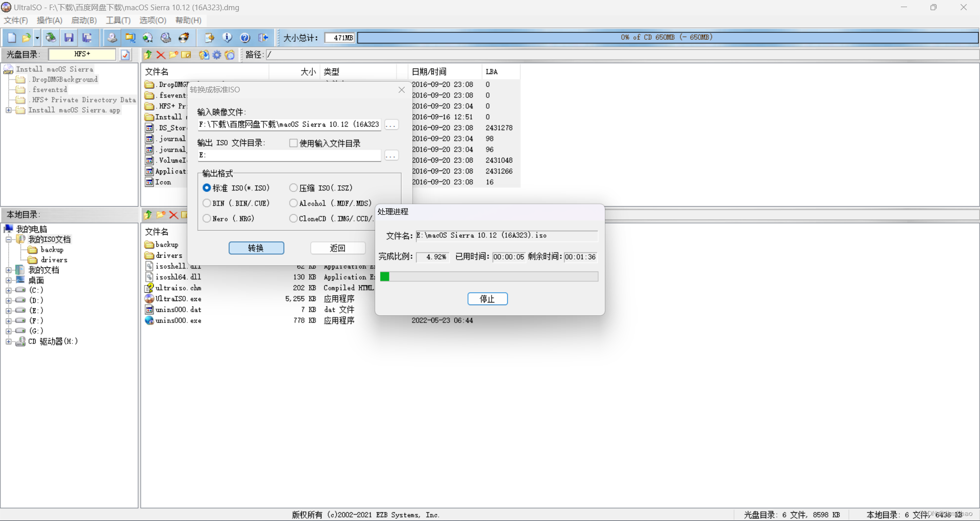Click the Mount to virtual drive icon
This screenshot has height=521, width=980.
pos(148,38)
